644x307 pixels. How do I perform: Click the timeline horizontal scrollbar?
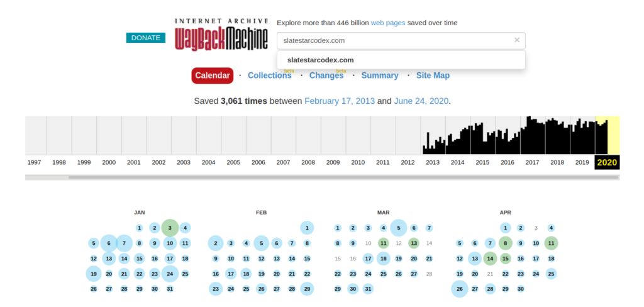coord(343,177)
